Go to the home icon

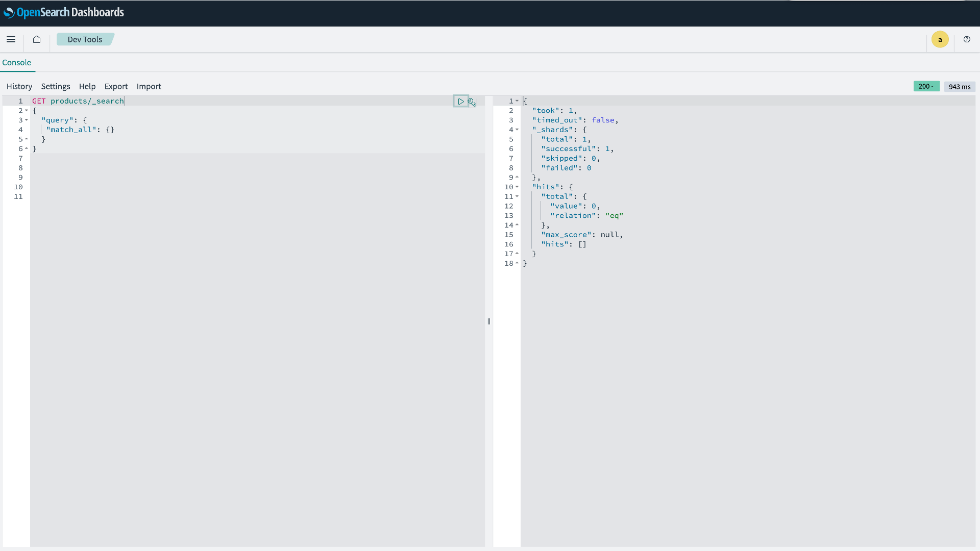[x=37, y=39]
